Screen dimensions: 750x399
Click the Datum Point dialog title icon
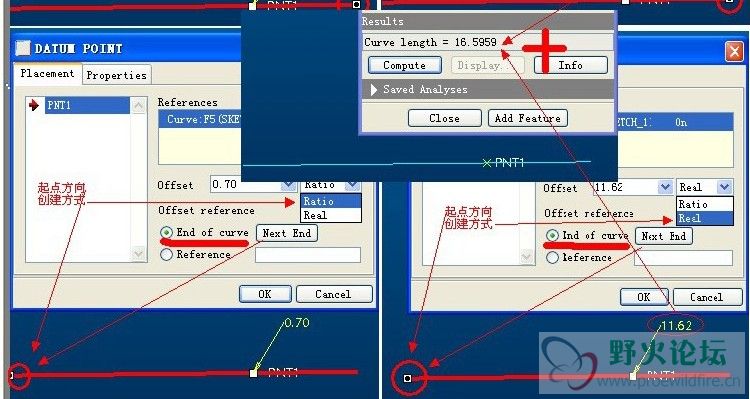[22, 48]
